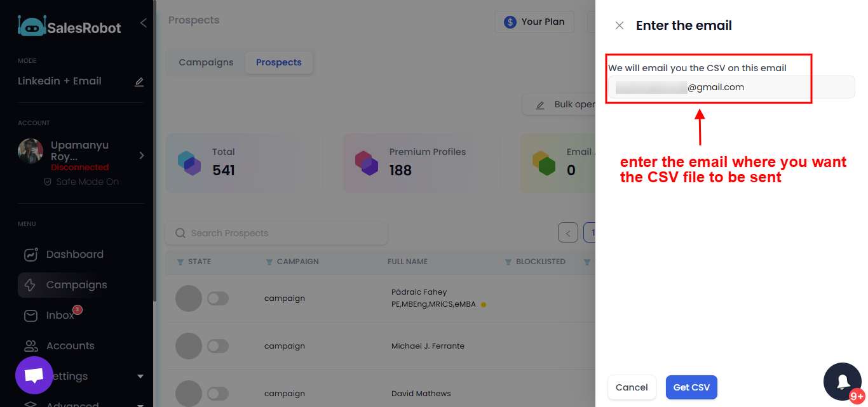Image resolution: width=868 pixels, height=407 pixels.
Task: Toggle the switch on Pádraic Fahey's row
Action: coord(218,298)
